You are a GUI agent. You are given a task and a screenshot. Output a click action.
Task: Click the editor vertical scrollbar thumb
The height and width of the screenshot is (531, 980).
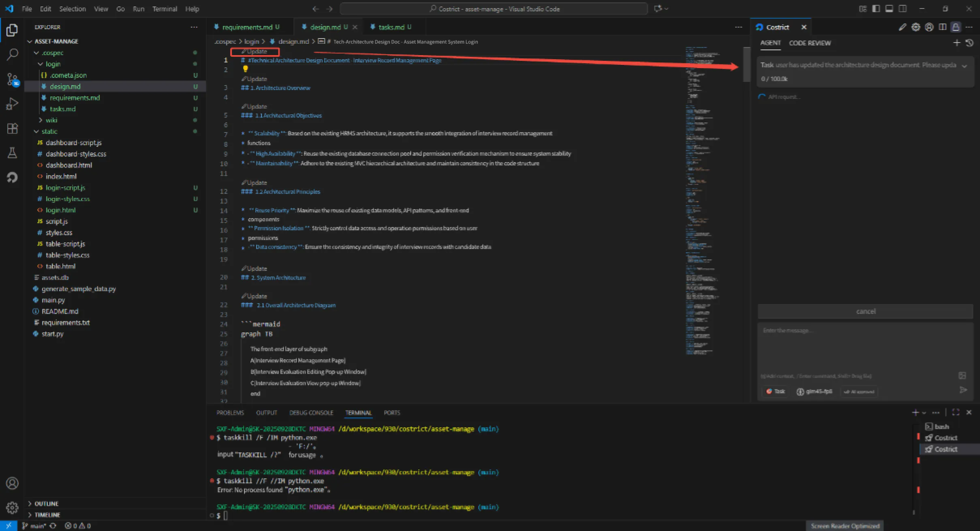click(x=746, y=64)
